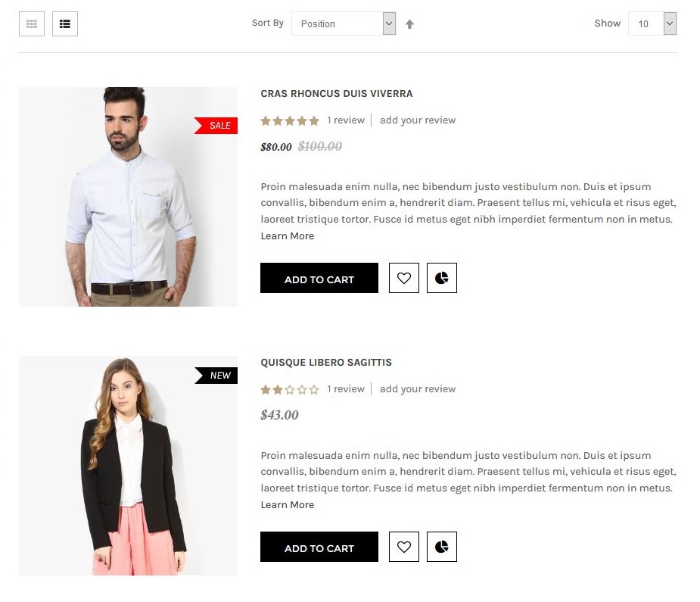Viewport: 700px width, 602px height.
Task: Open the Sort By Position dropdown
Action: pos(343,23)
